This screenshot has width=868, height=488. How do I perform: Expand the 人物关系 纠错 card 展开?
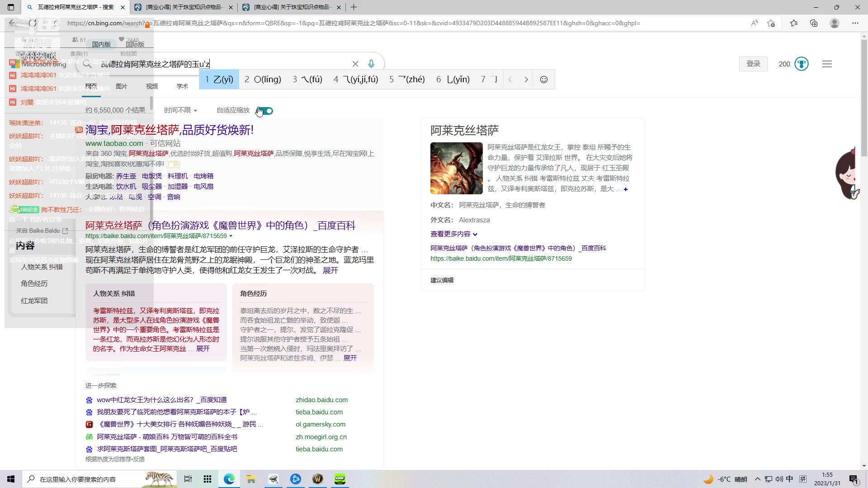tap(203, 349)
